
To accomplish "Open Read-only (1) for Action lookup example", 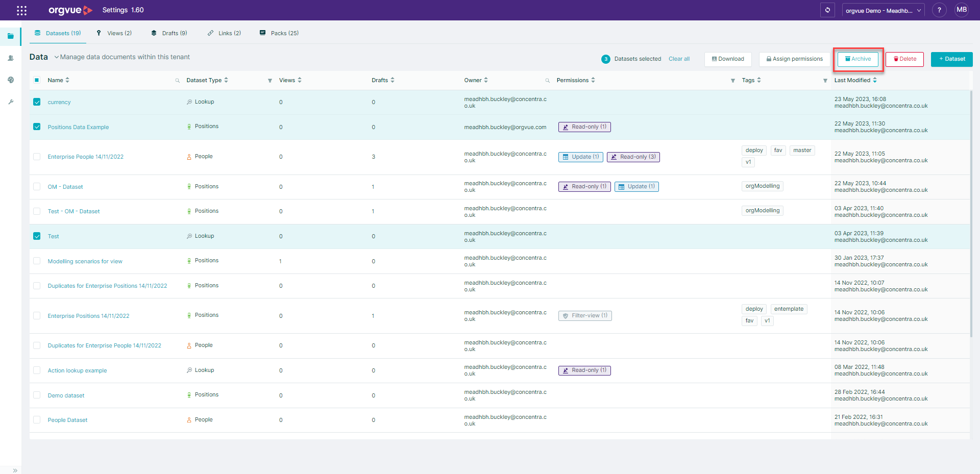I will click(584, 370).
